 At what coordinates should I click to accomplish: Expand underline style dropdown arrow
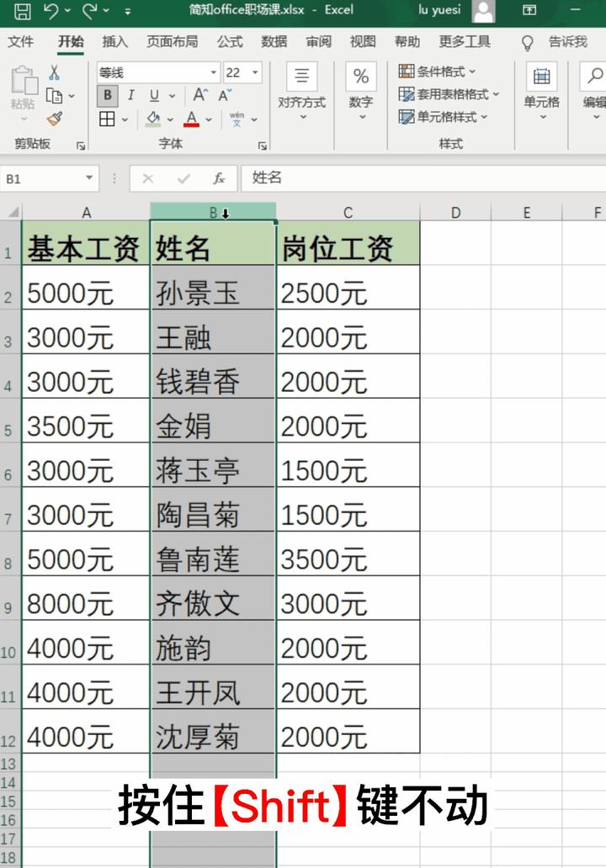pos(173,96)
